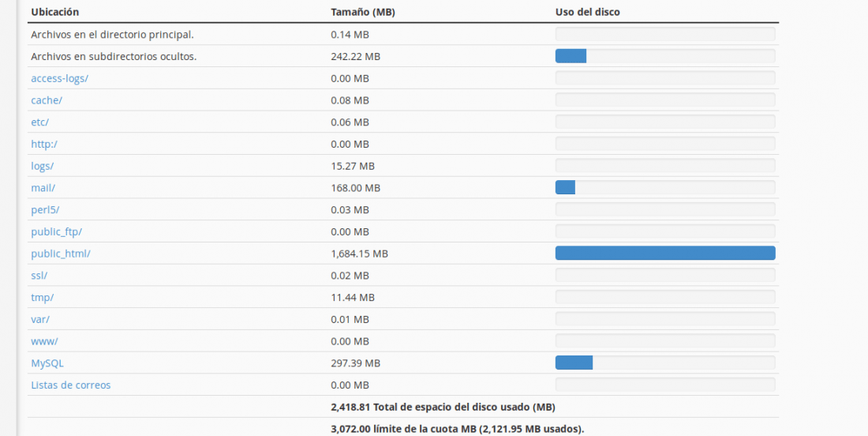
Task: Select the 0.06 MB size value
Action: point(350,122)
